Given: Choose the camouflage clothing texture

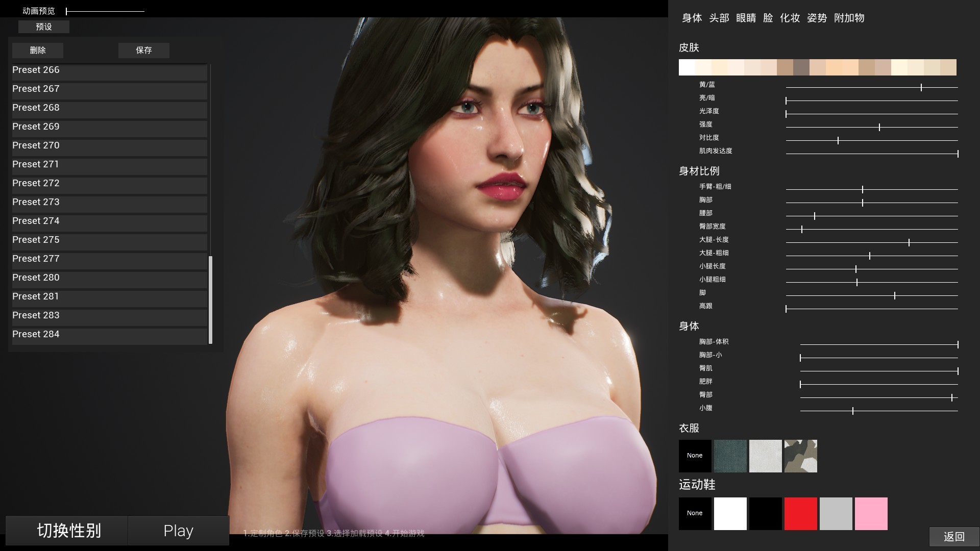Looking at the screenshot, I should coord(800,456).
